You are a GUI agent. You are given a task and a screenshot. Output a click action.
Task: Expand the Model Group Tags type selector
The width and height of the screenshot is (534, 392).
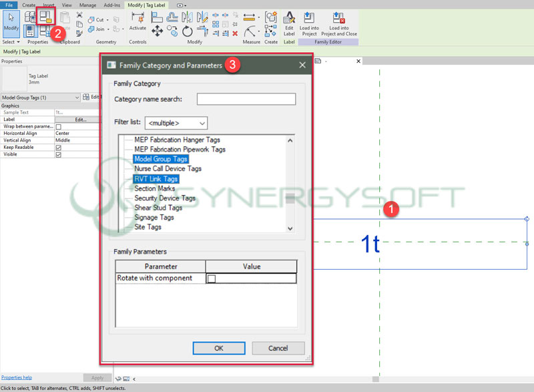tap(77, 97)
